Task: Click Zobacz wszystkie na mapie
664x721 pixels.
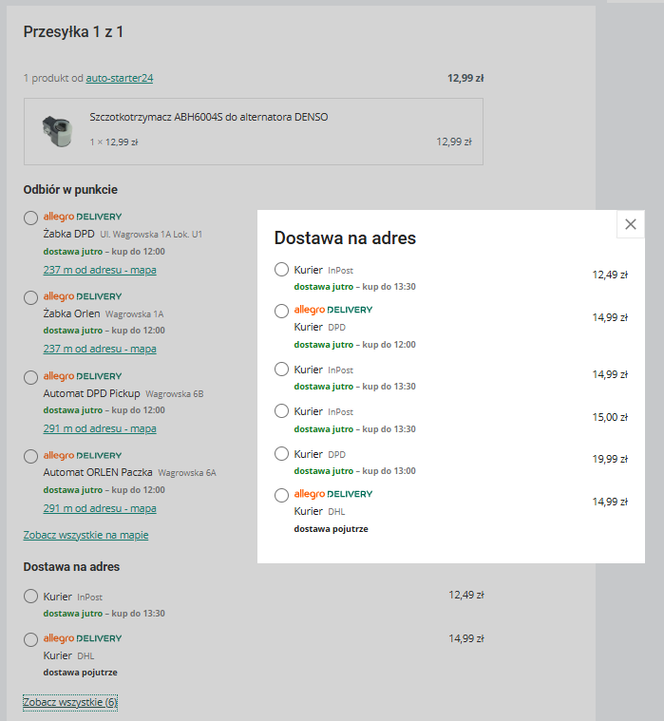Action: (x=86, y=535)
